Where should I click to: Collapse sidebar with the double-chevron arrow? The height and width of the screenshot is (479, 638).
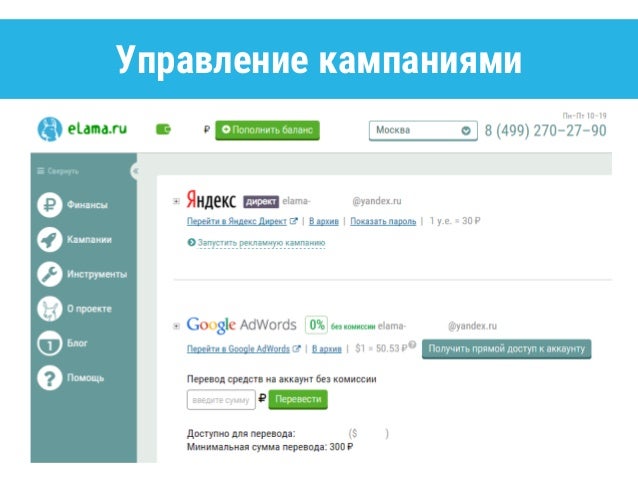(135, 171)
